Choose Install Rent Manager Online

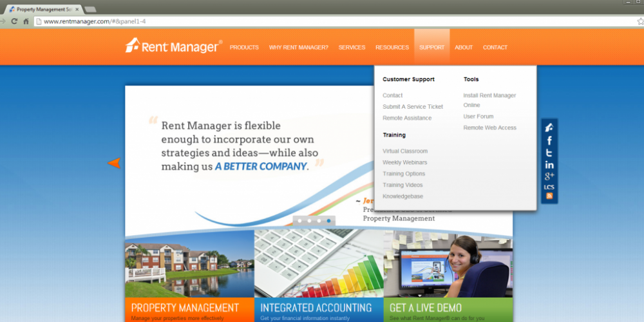[x=489, y=100]
